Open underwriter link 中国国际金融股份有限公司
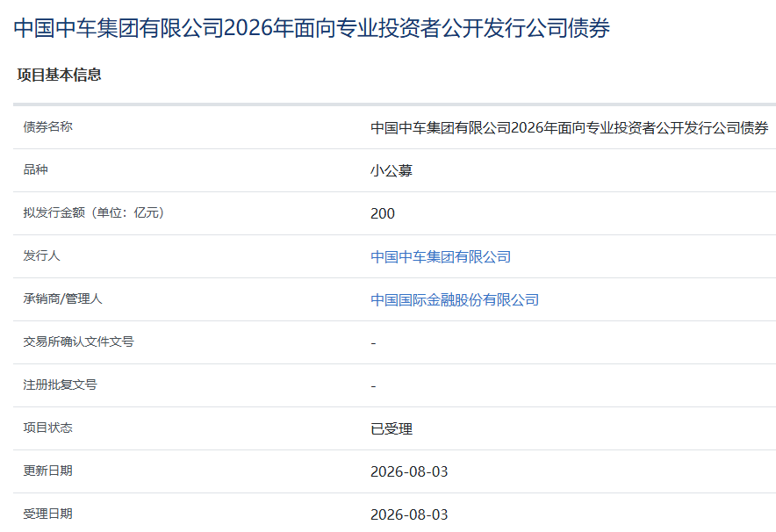776x532 pixels. click(x=455, y=300)
